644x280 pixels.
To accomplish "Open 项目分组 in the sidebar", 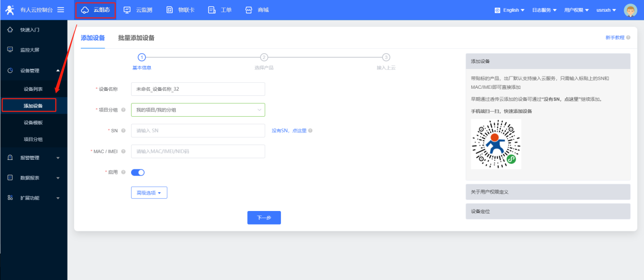I will pyautogui.click(x=34, y=139).
